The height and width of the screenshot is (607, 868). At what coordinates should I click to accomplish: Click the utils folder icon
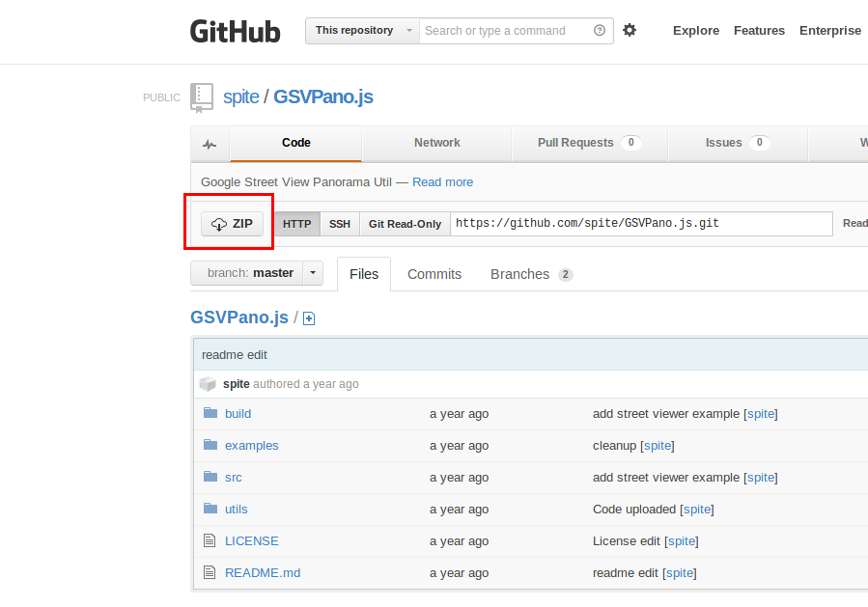(x=210, y=509)
